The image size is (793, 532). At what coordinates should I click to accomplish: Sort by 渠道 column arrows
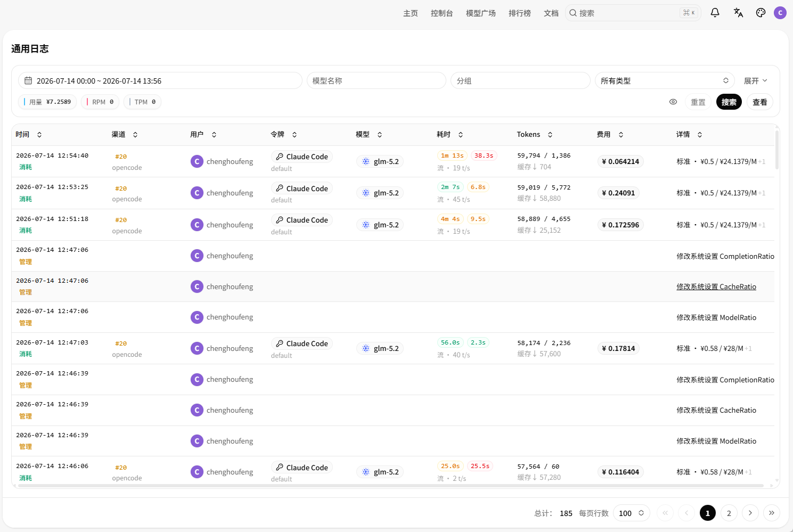135,135
